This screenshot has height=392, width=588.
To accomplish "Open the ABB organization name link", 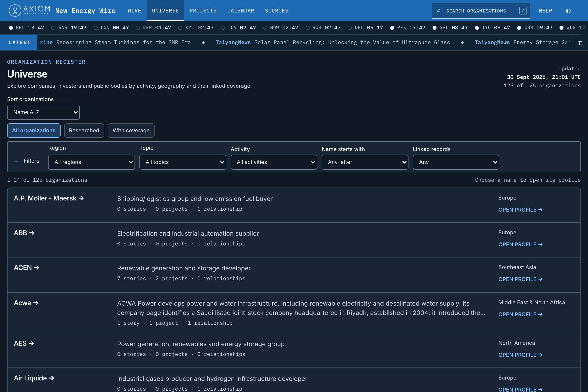I will 24,233.
